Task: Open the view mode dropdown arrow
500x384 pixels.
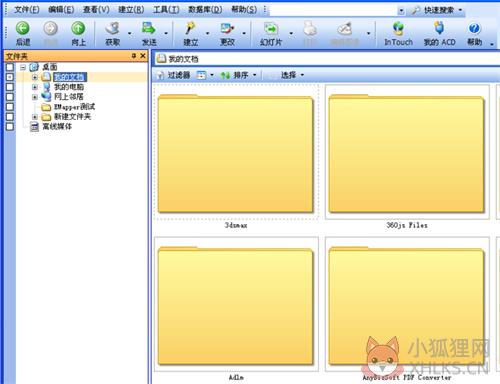Action: 212,75
